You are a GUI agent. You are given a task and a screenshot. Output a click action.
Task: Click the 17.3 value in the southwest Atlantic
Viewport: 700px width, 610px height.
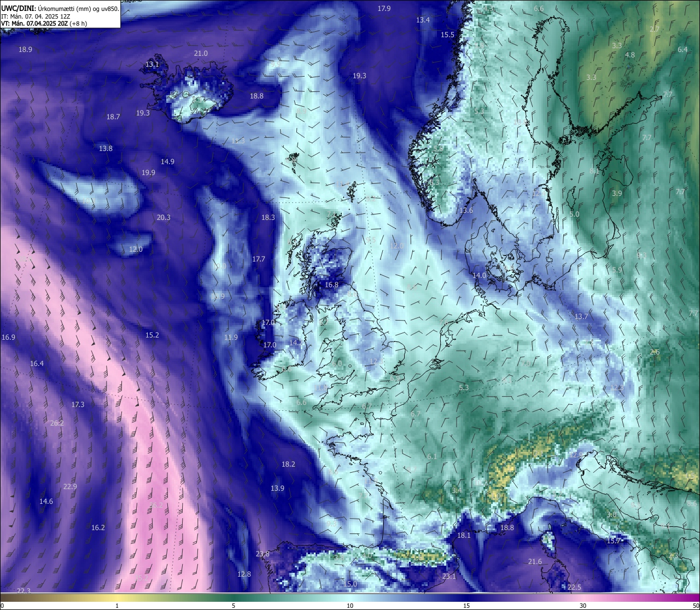78,404
